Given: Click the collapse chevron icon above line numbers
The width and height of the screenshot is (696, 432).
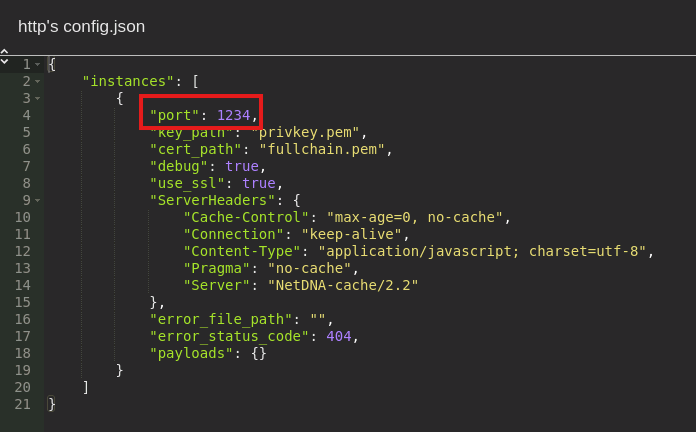Looking at the screenshot, I should coord(5,54).
